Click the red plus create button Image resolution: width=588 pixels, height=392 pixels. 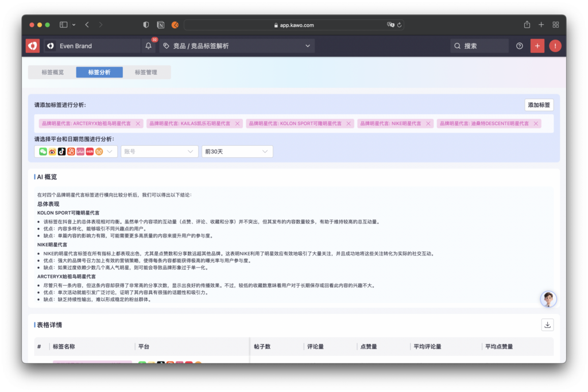537,46
